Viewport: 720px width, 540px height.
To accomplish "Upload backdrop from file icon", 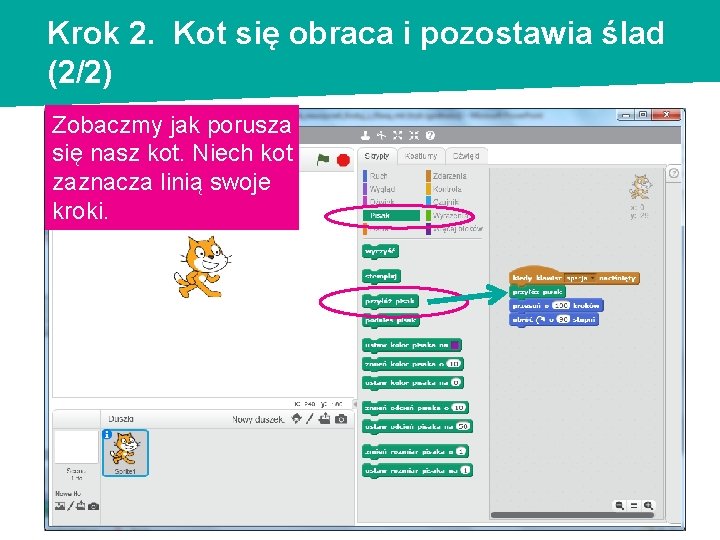I will click(x=81, y=506).
